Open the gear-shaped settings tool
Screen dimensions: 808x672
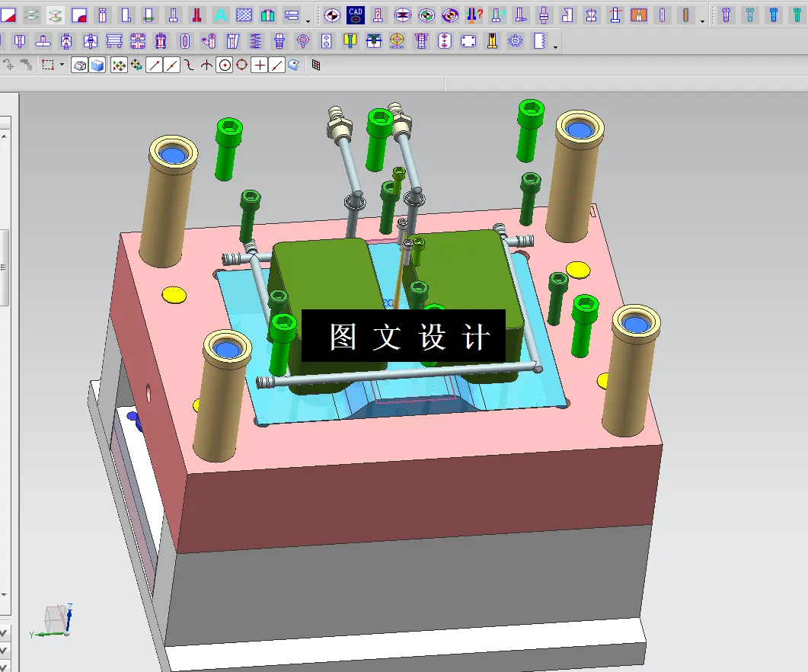click(x=516, y=42)
